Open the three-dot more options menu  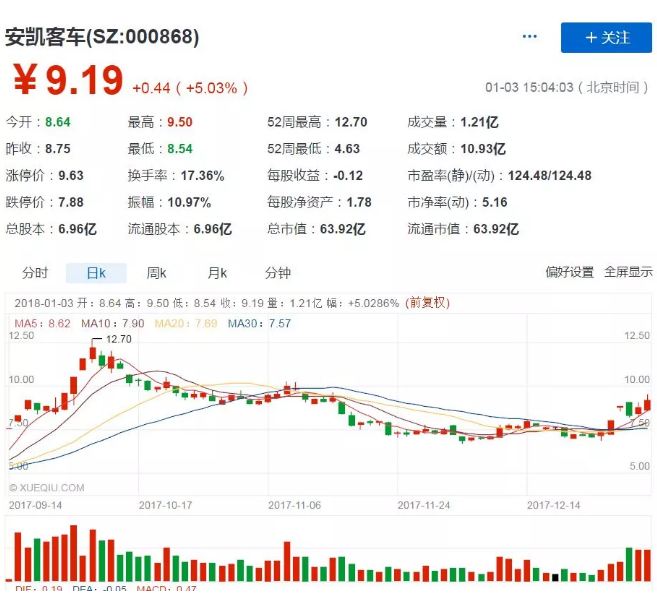point(530,37)
